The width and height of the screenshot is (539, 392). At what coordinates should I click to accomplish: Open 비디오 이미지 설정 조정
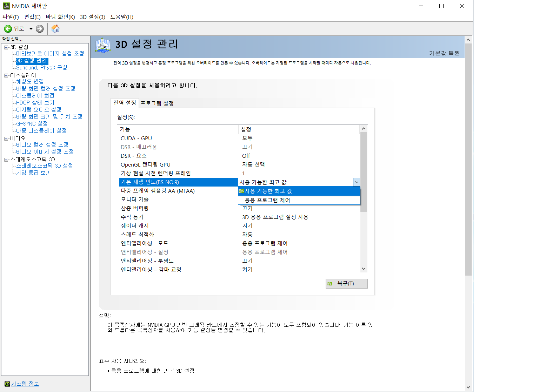pyautogui.click(x=45, y=151)
